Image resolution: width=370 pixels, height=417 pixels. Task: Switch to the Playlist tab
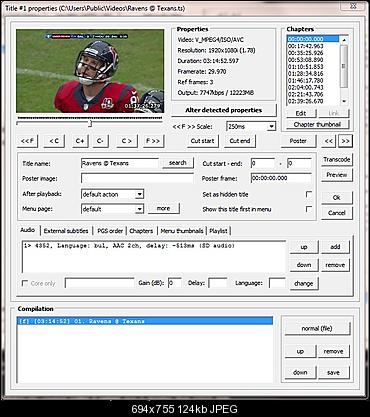click(x=218, y=231)
